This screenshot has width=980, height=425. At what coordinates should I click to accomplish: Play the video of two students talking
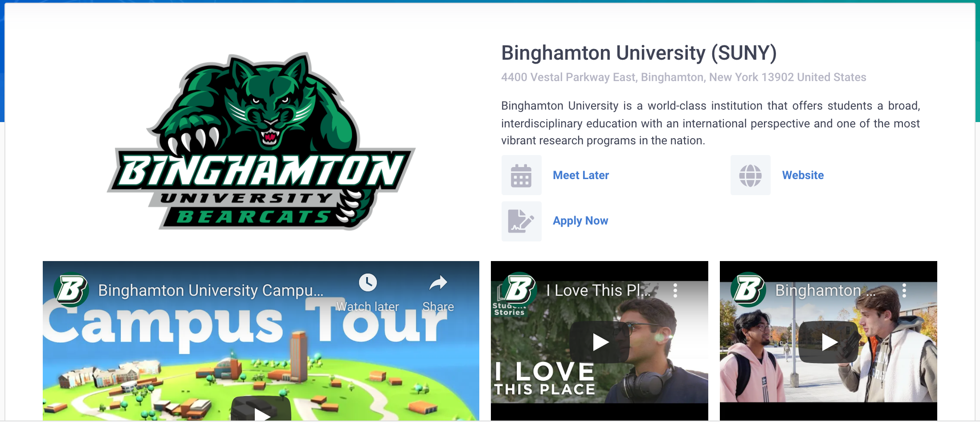(829, 342)
